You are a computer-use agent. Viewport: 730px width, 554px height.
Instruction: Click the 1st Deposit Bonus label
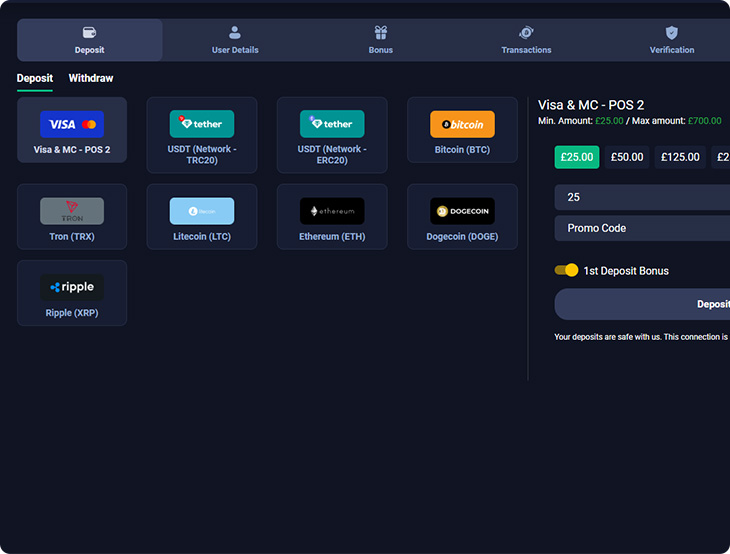pyautogui.click(x=626, y=271)
